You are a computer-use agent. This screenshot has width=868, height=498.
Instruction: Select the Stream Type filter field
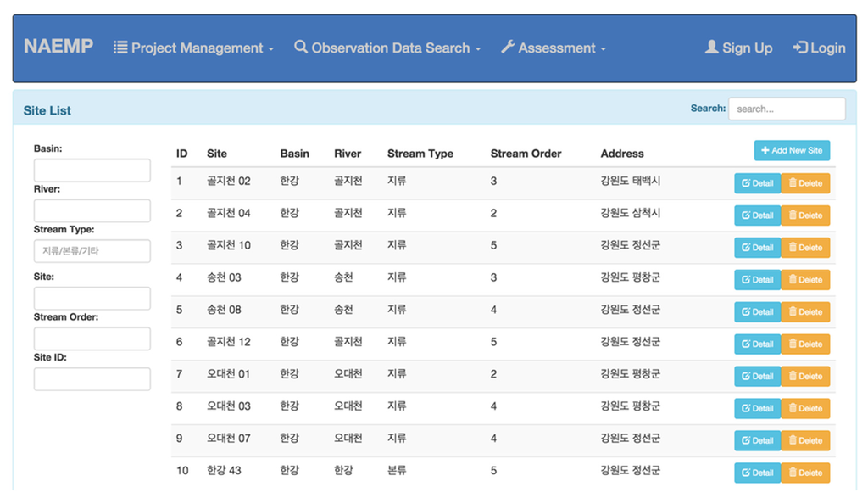[x=92, y=251]
